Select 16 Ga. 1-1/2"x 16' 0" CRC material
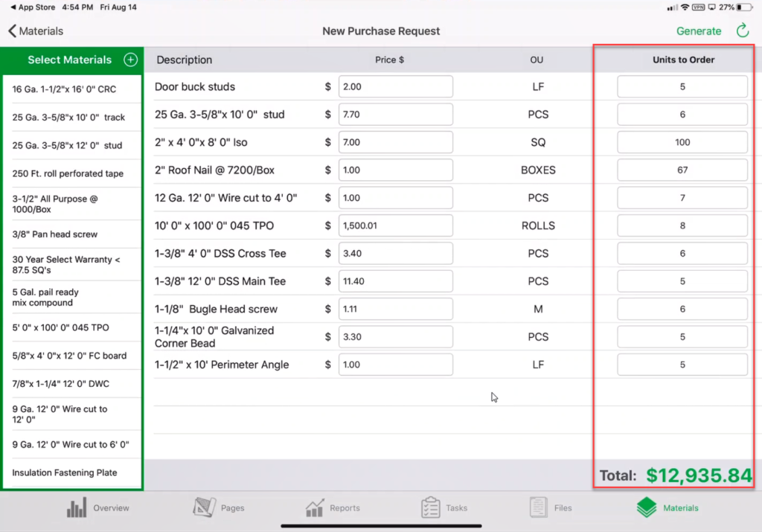The width and height of the screenshot is (762, 532). [71, 89]
